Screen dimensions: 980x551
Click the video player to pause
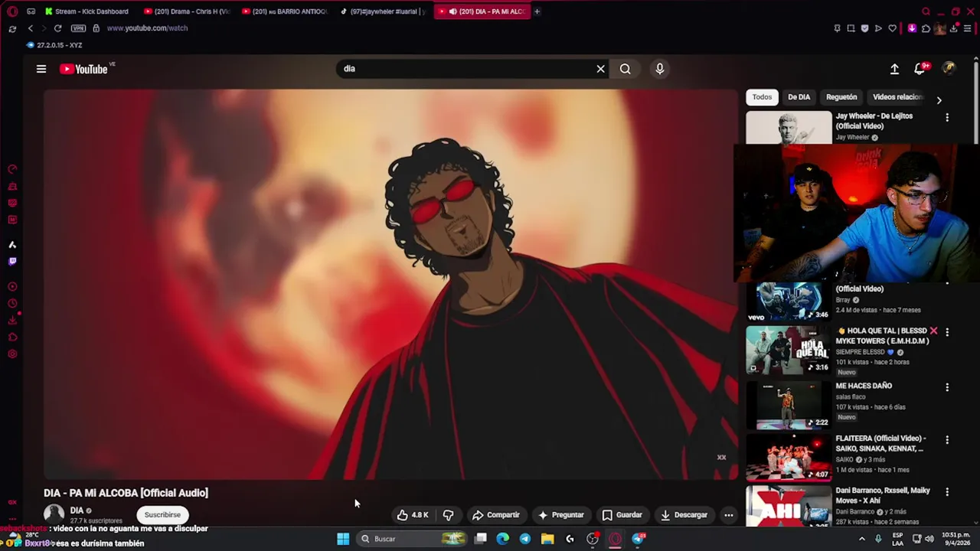[x=390, y=284]
